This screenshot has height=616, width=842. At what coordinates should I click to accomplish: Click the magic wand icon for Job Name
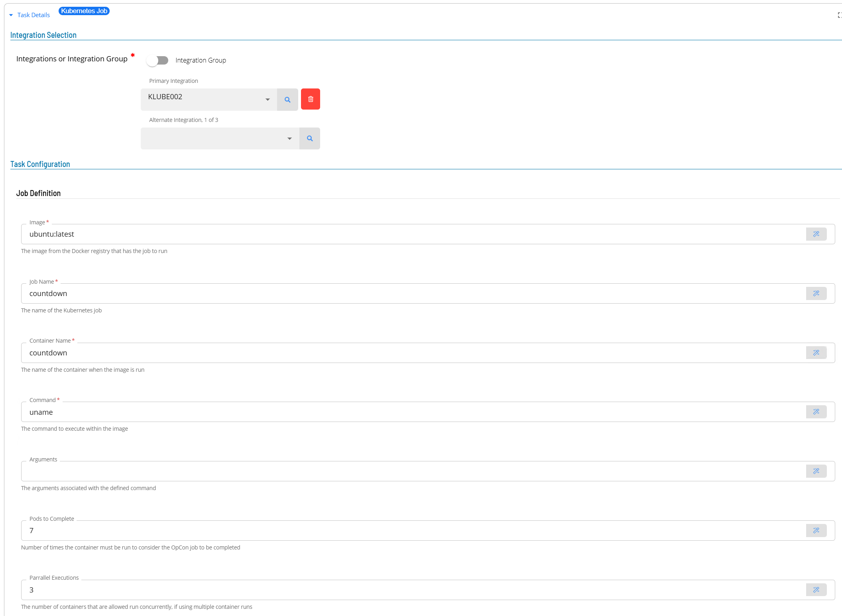tap(816, 293)
